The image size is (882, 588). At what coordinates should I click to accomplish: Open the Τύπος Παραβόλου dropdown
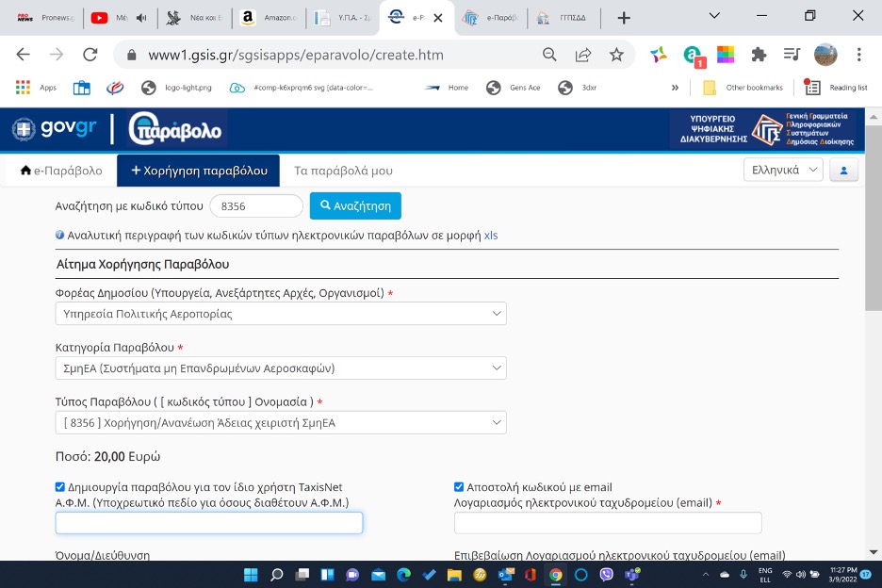(281, 423)
